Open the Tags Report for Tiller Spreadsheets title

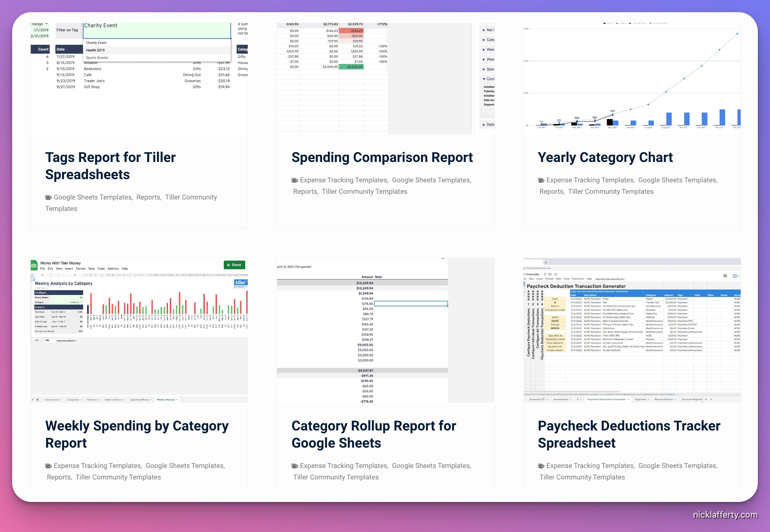(x=110, y=166)
